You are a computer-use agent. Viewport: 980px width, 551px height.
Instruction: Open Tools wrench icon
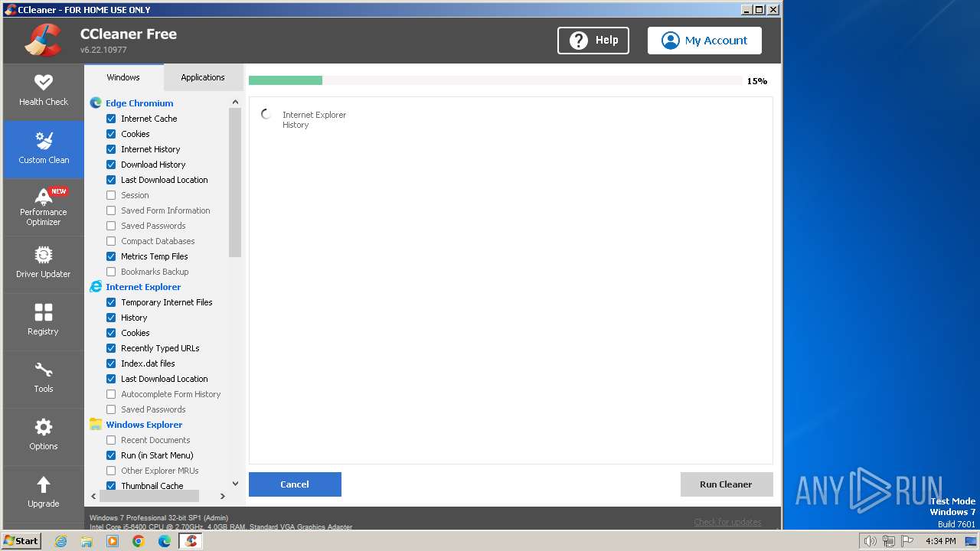coord(44,370)
